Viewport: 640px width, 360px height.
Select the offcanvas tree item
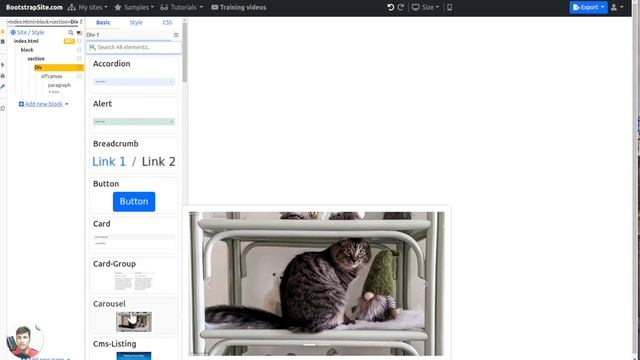click(x=51, y=76)
